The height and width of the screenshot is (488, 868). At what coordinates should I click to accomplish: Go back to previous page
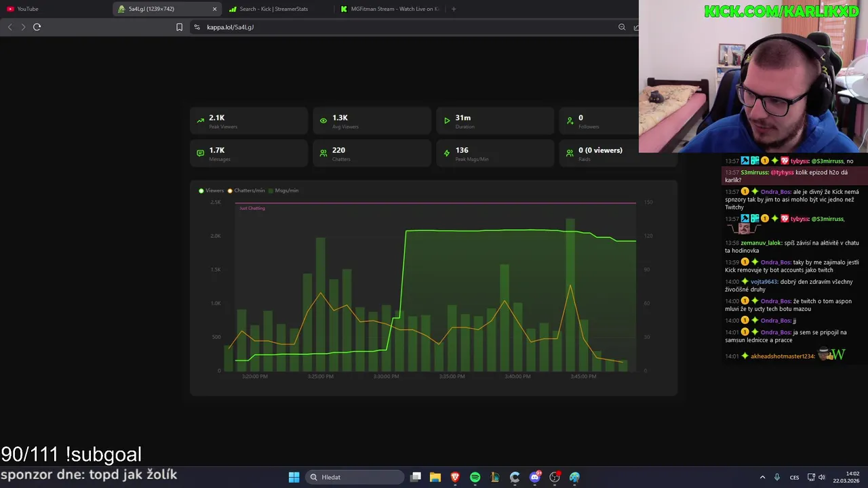pos(9,27)
